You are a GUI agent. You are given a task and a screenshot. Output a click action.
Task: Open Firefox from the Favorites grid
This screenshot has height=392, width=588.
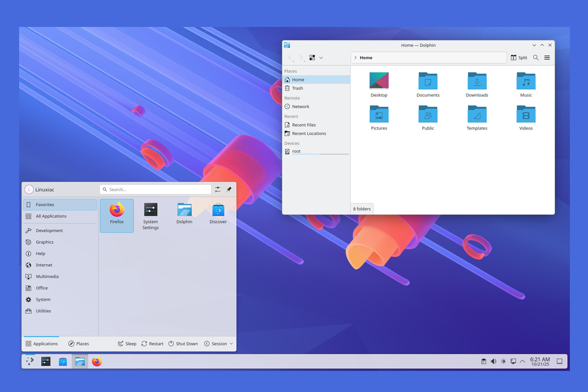click(117, 215)
